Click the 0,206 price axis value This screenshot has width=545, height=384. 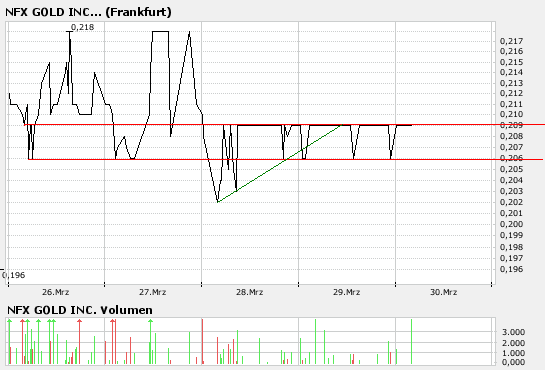511,158
